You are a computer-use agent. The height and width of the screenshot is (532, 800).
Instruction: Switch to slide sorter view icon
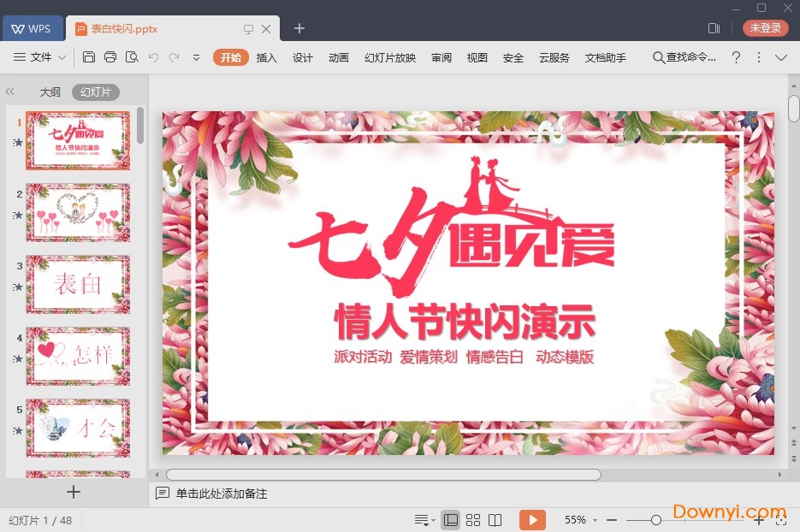point(472,519)
